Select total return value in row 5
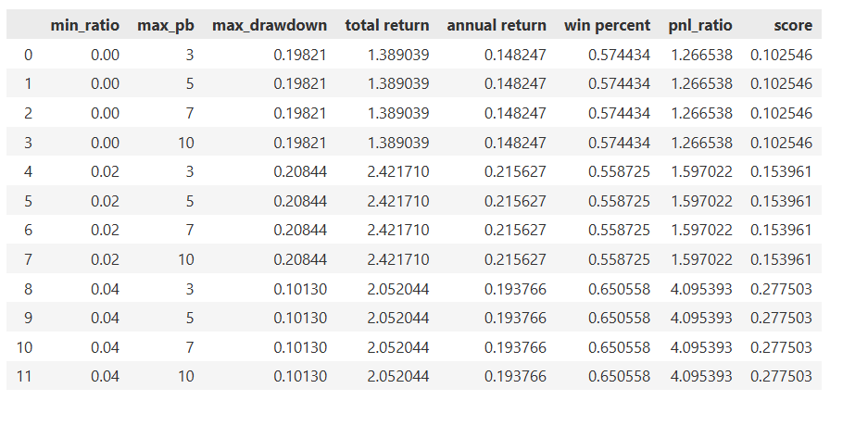 [x=398, y=201]
